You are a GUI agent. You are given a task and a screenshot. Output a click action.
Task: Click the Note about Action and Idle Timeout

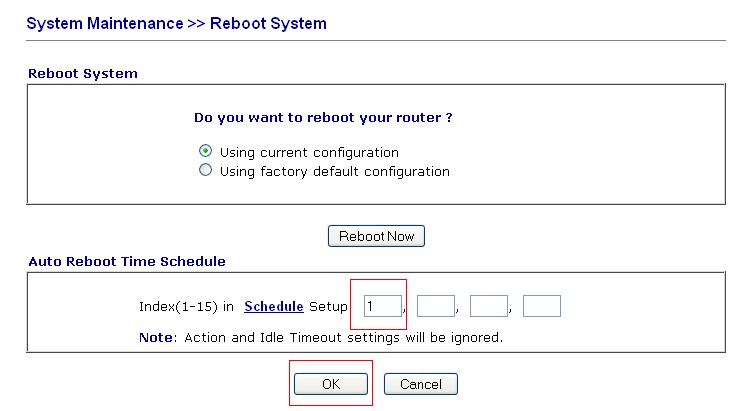[x=320, y=337]
